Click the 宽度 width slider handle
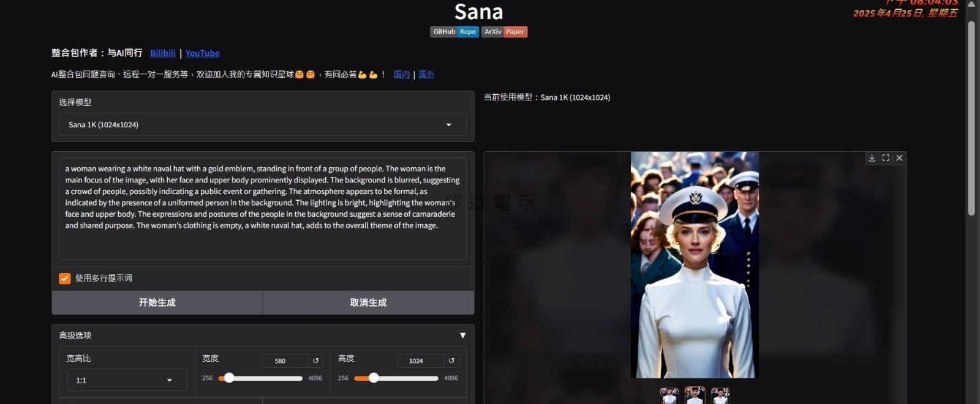980x404 pixels. coord(229,378)
